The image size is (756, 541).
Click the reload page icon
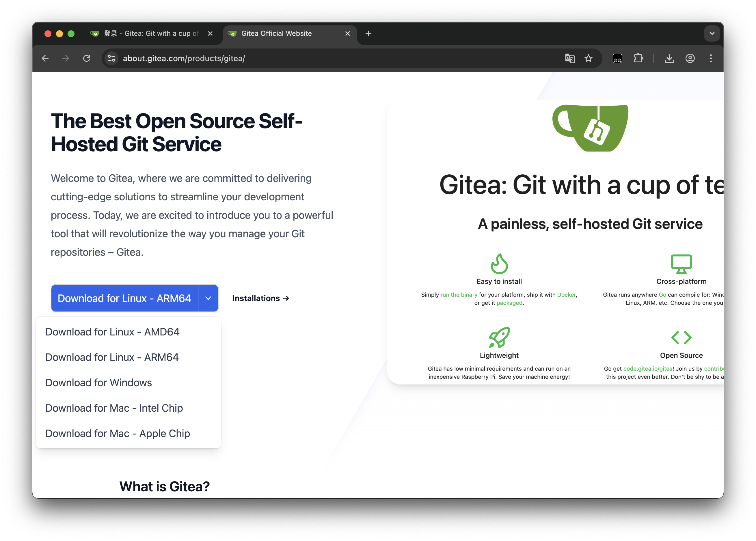(x=87, y=58)
